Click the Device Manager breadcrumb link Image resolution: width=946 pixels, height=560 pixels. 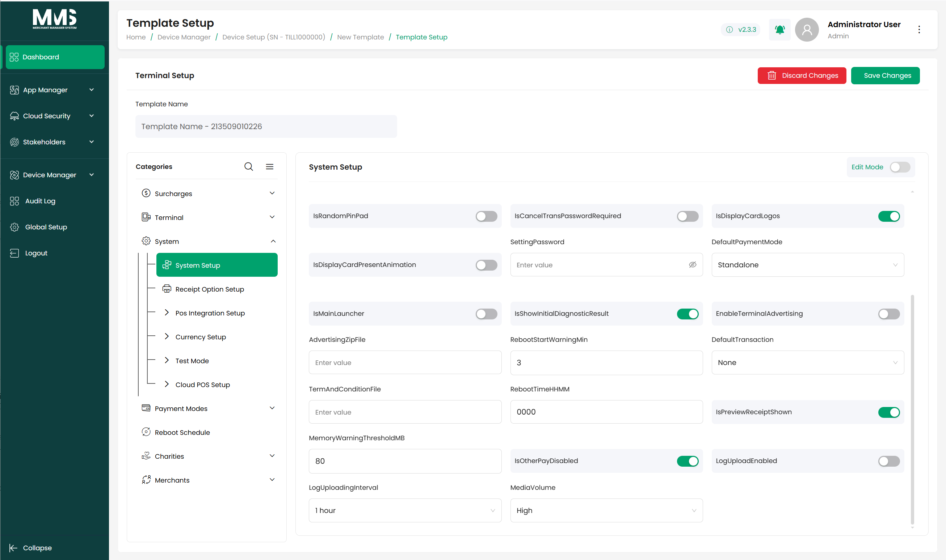pos(184,37)
